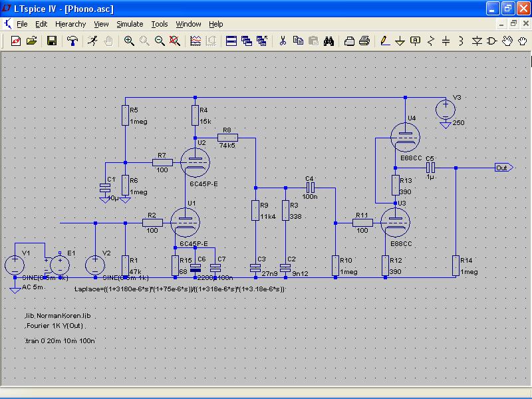Select the Draw Wire pencil tool

point(384,41)
